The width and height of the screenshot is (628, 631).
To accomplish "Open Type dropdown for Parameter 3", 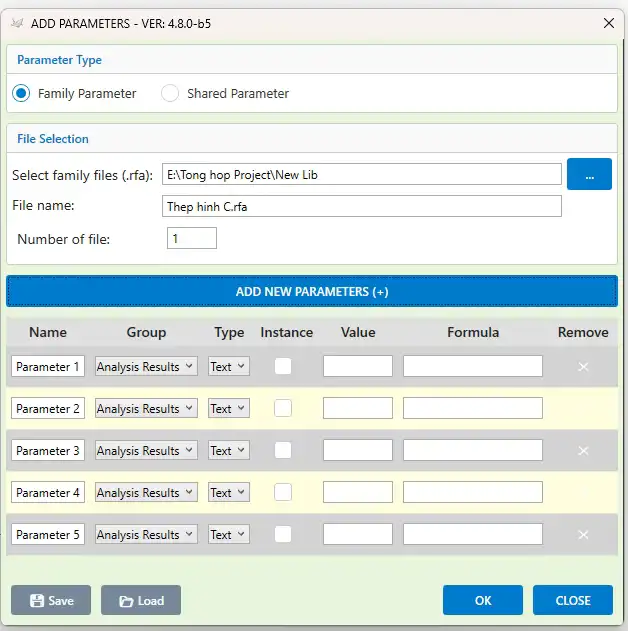I will pyautogui.click(x=229, y=450).
